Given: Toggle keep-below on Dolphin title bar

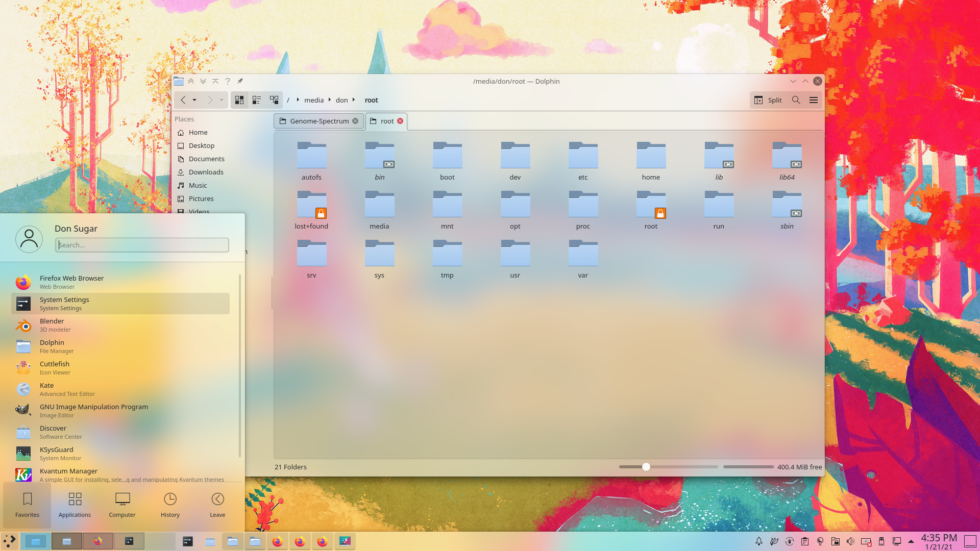Looking at the screenshot, I should pyautogui.click(x=203, y=81).
